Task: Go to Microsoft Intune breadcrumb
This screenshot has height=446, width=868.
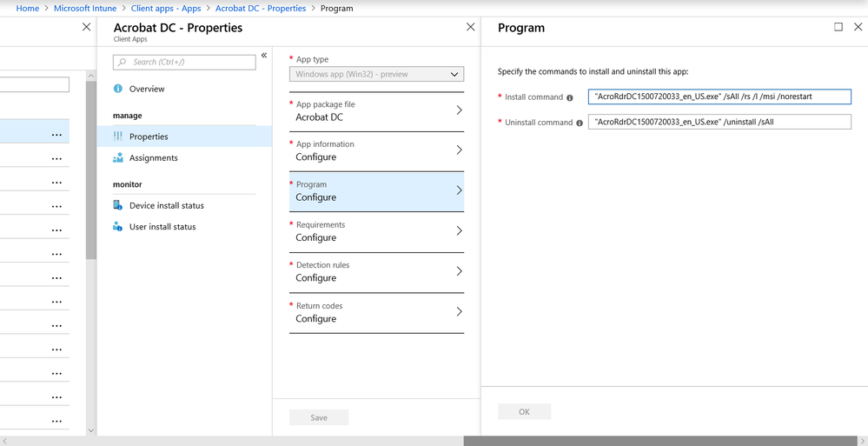Action: [x=84, y=9]
